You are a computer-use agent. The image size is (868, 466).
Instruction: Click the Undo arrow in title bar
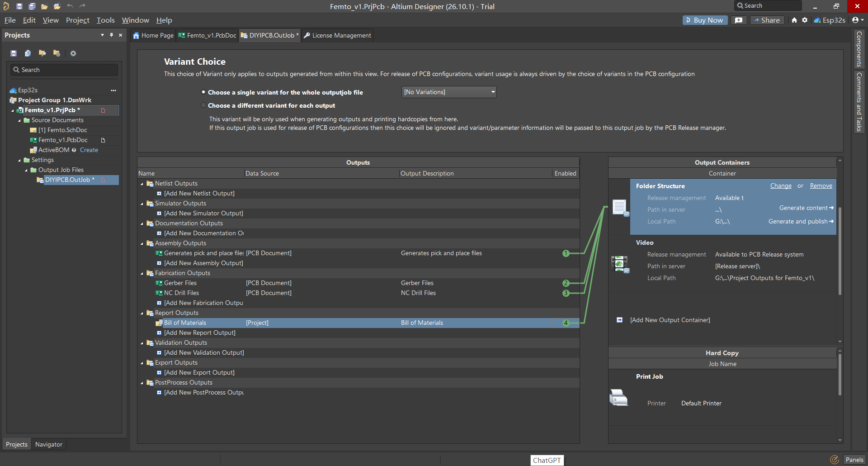70,6
